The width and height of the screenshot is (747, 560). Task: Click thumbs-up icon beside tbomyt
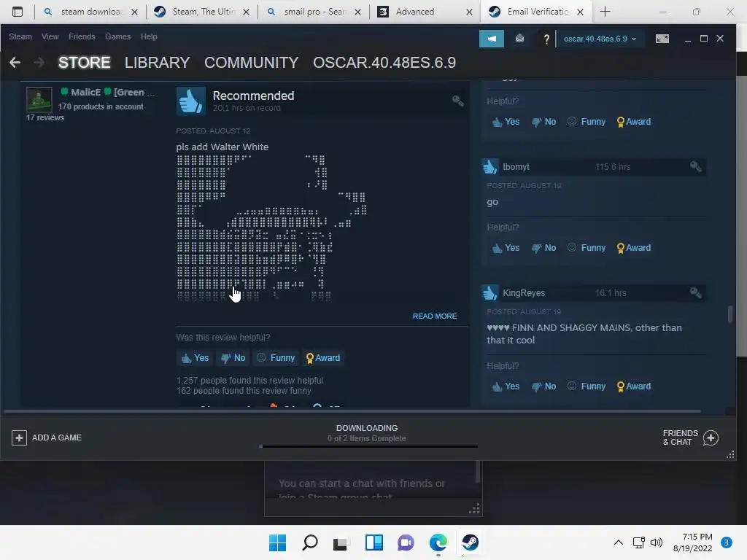point(490,167)
